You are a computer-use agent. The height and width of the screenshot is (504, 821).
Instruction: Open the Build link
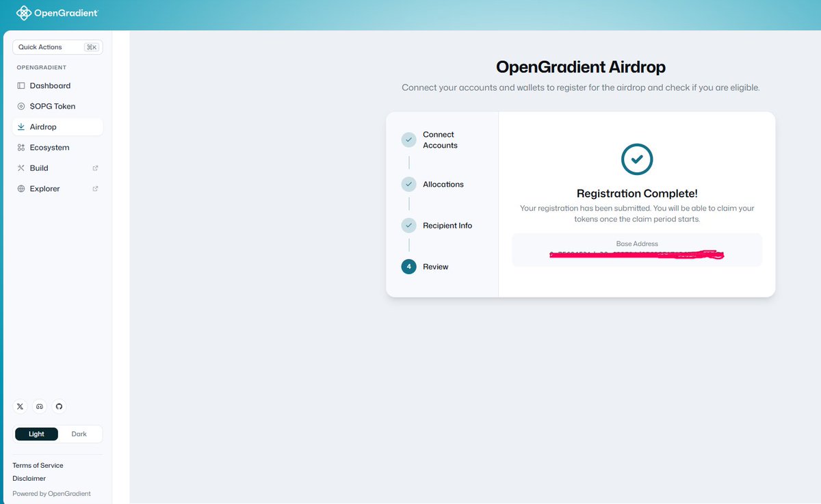[x=57, y=168]
